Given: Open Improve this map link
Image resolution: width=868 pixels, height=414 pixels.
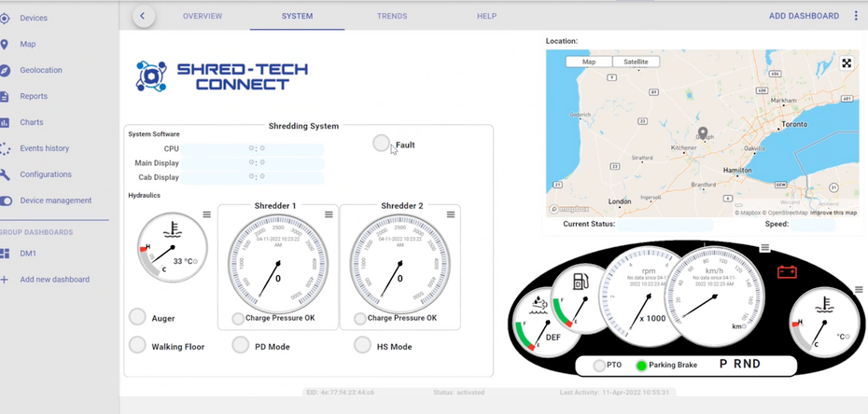Looking at the screenshot, I should 833,213.
